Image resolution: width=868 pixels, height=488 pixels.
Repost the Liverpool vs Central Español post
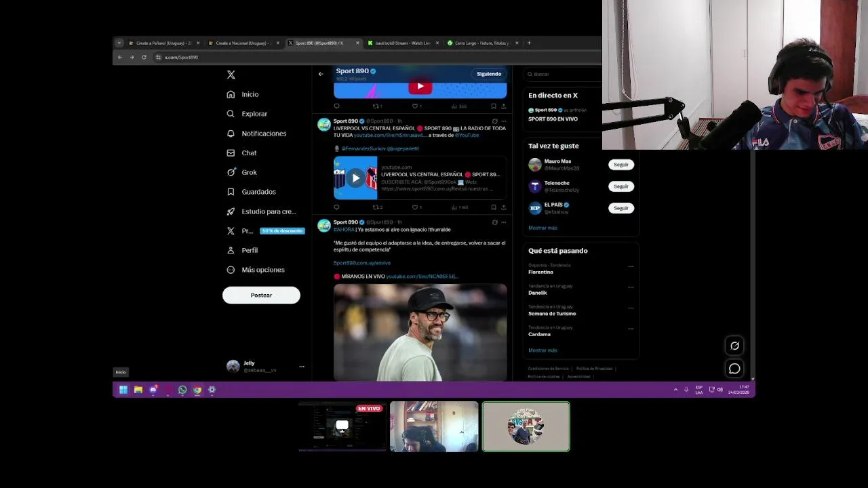coord(377,207)
